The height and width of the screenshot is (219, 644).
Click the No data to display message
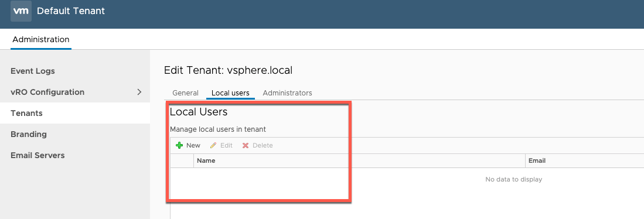514,179
